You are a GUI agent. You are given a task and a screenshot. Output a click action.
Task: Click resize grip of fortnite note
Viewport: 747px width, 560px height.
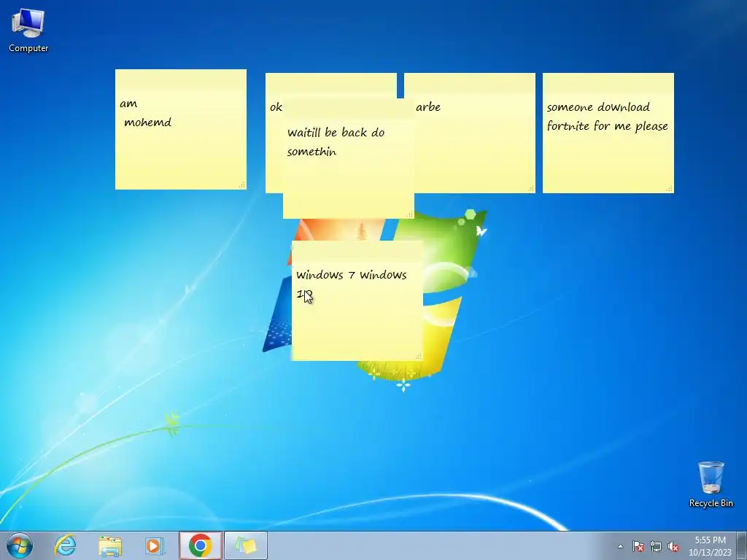tap(670, 189)
